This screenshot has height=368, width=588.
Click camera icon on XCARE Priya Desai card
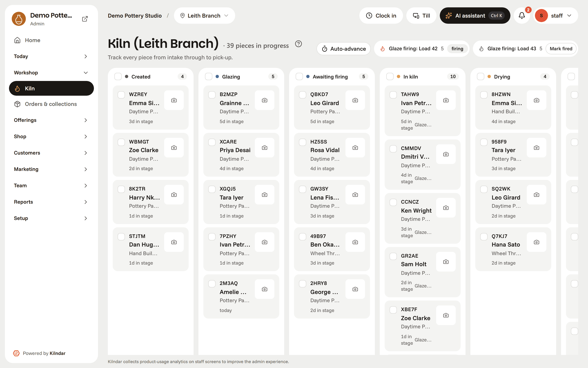[x=265, y=148]
